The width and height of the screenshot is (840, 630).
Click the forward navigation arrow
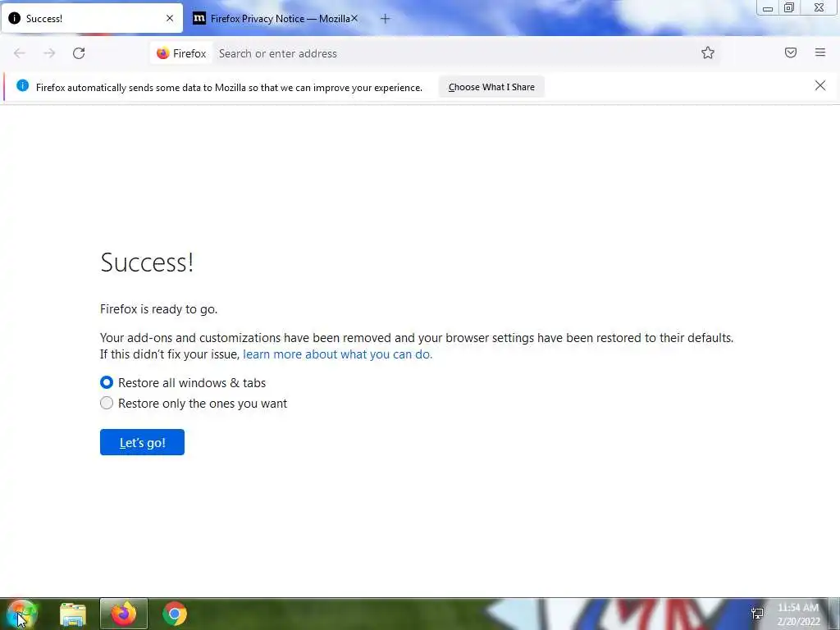[49, 53]
